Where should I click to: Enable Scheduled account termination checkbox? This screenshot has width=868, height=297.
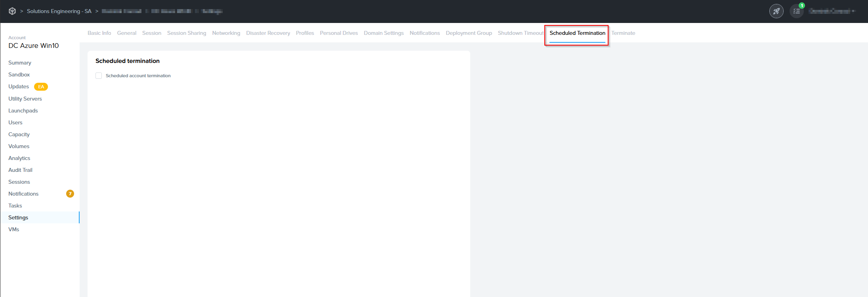coord(99,76)
